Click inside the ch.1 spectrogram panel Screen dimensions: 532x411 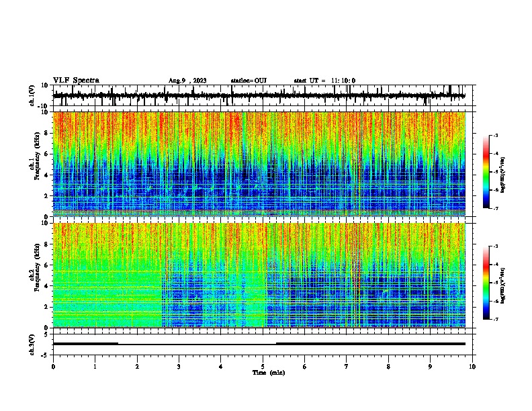[x=259, y=164]
